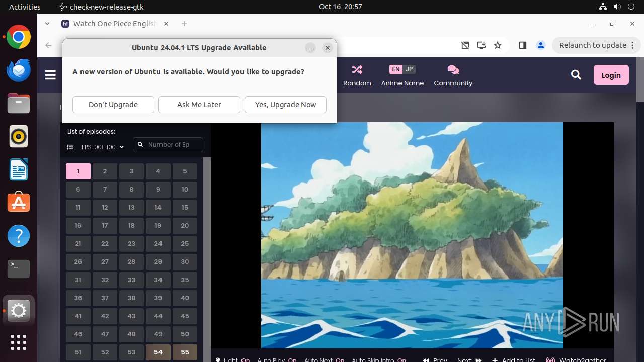644x362 pixels.
Task: Open Thunderbird mail from the dock
Action: tap(19, 70)
